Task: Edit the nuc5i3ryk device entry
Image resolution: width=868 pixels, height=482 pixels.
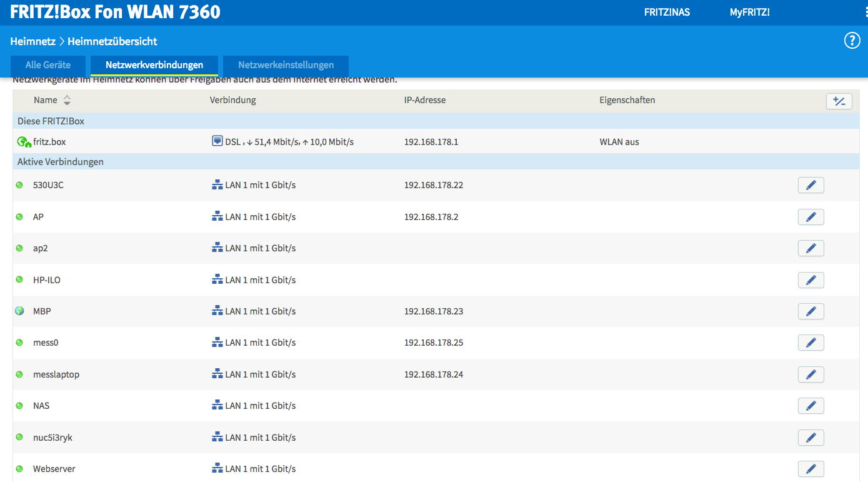Action: coord(811,438)
